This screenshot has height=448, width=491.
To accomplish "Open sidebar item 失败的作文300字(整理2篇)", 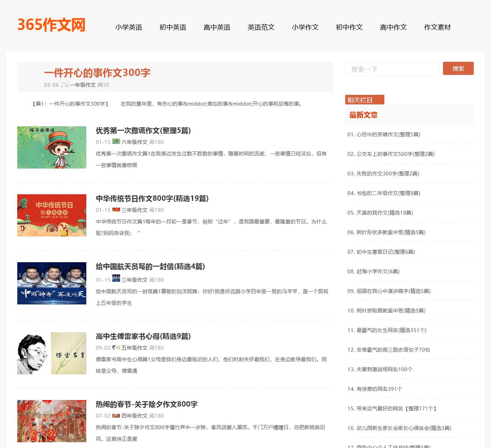I will pos(388,174).
